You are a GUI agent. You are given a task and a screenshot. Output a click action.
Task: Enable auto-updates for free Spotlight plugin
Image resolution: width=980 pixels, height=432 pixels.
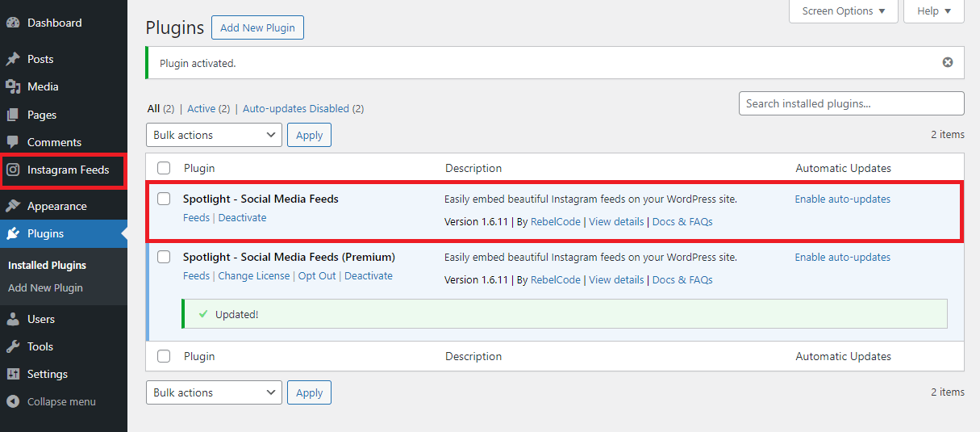click(x=843, y=199)
